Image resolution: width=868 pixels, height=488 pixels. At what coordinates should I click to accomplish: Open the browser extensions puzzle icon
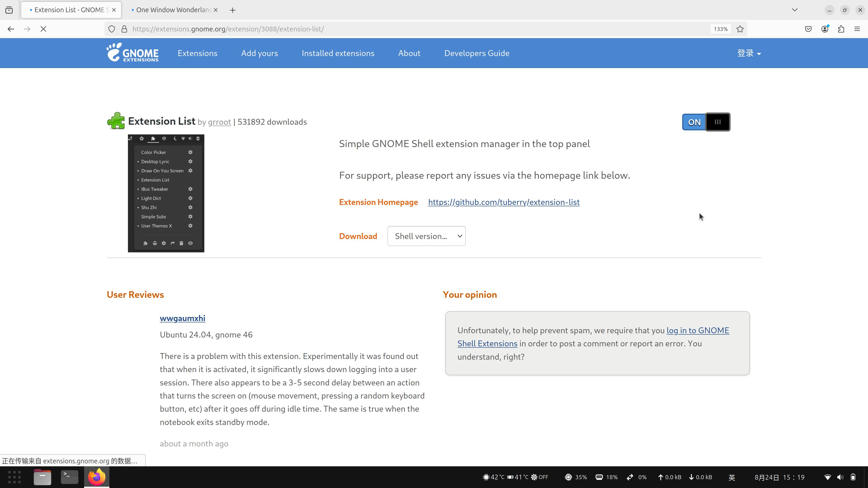tap(841, 29)
